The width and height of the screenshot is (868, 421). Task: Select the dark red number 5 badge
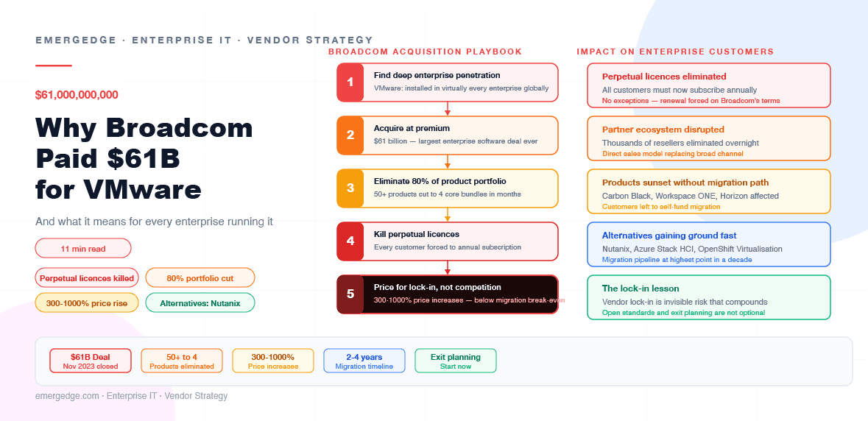pyautogui.click(x=350, y=294)
